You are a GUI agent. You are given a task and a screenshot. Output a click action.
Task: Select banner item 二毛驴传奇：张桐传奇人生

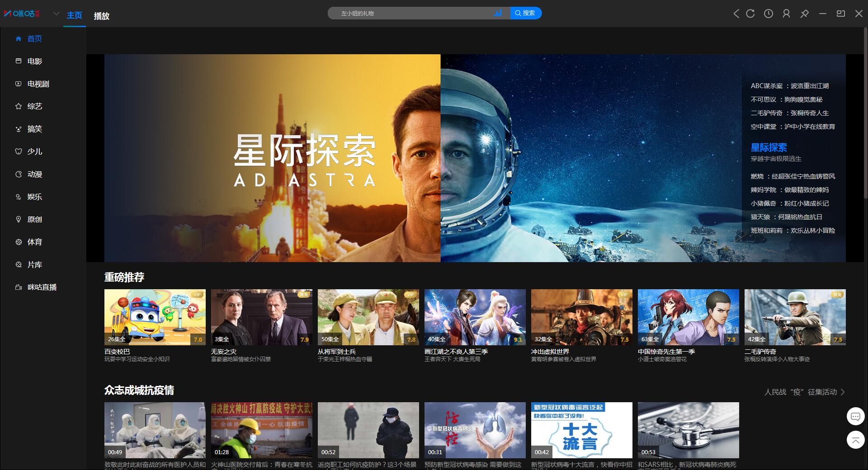(790, 113)
